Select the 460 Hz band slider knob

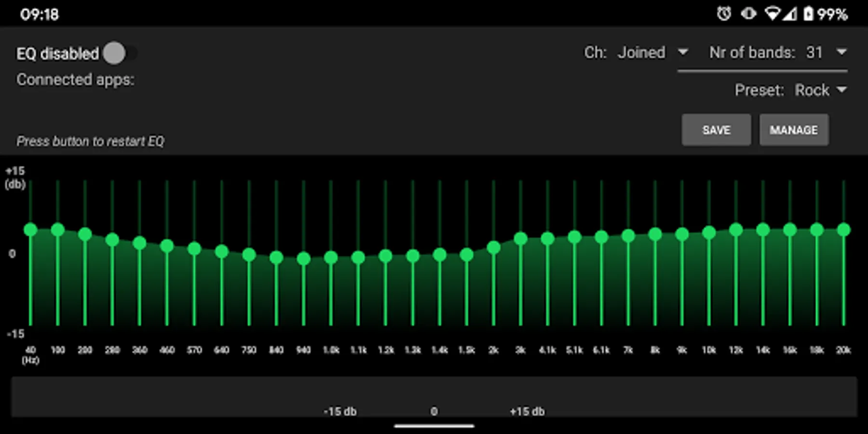pos(167,246)
